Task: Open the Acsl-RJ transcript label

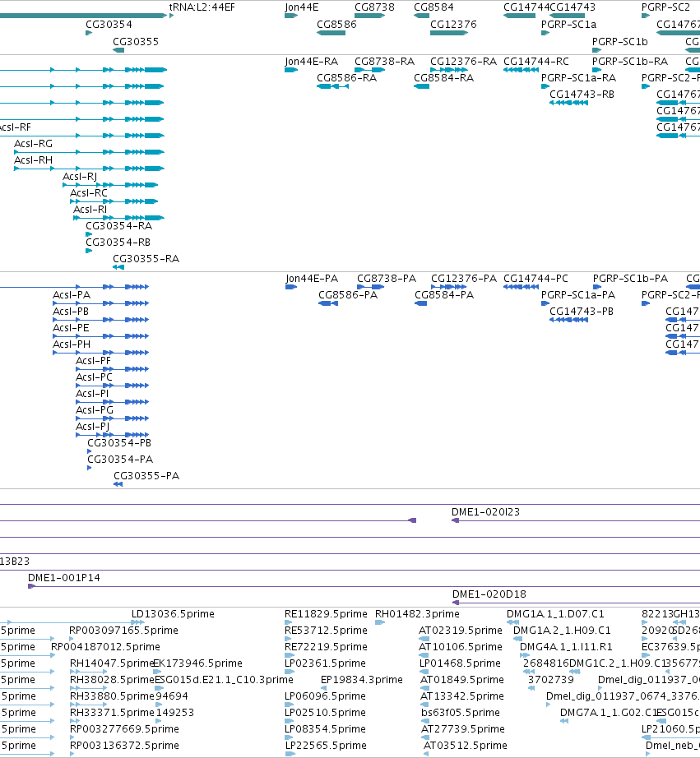Action: 80,177
